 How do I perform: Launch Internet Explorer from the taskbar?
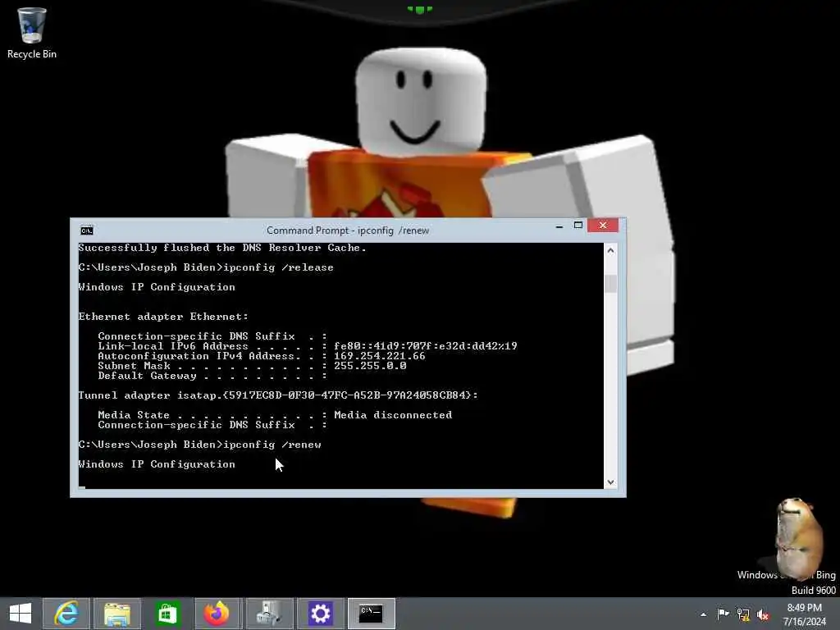point(66,614)
